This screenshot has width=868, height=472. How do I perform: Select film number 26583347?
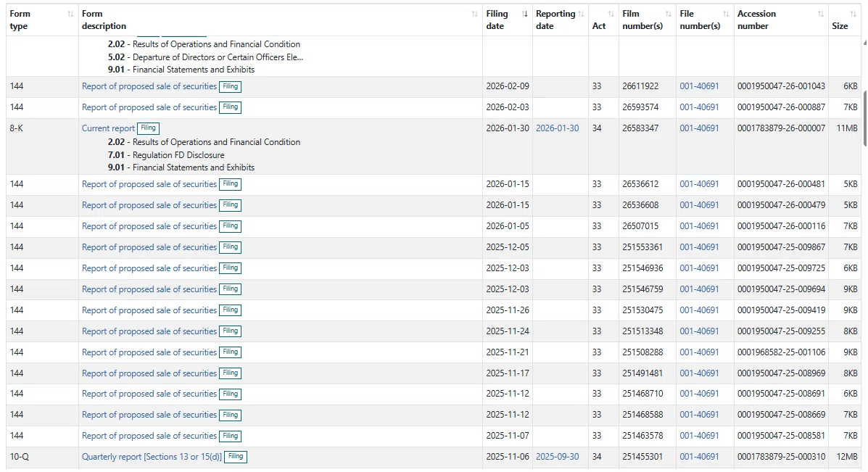[x=640, y=128]
